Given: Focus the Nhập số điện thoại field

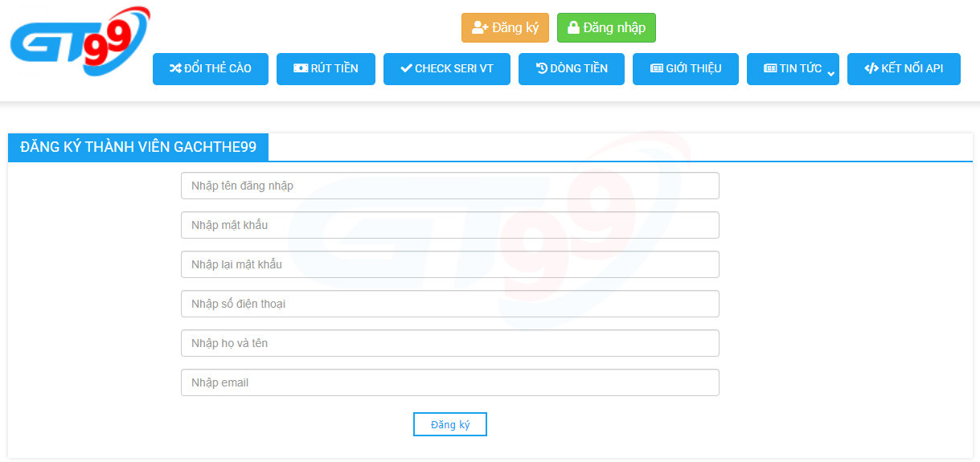Looking at the screenshot, I should [x=450, y=304].
